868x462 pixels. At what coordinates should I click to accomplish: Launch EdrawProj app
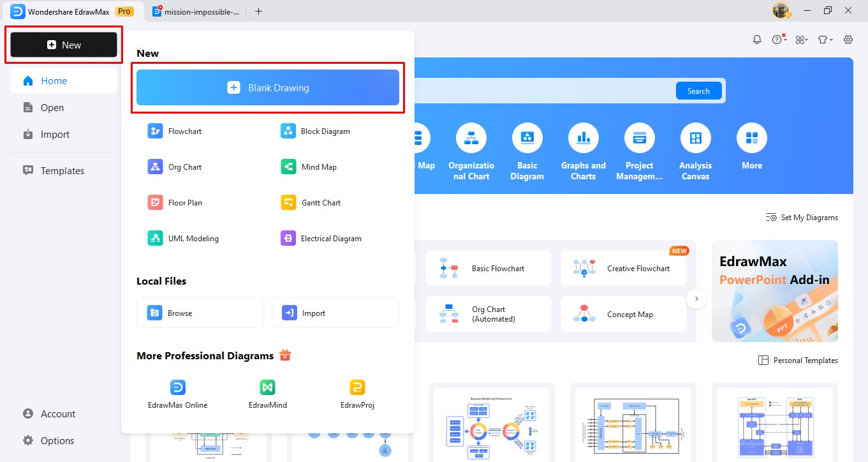pyautogui.click(x=357, y=394)
